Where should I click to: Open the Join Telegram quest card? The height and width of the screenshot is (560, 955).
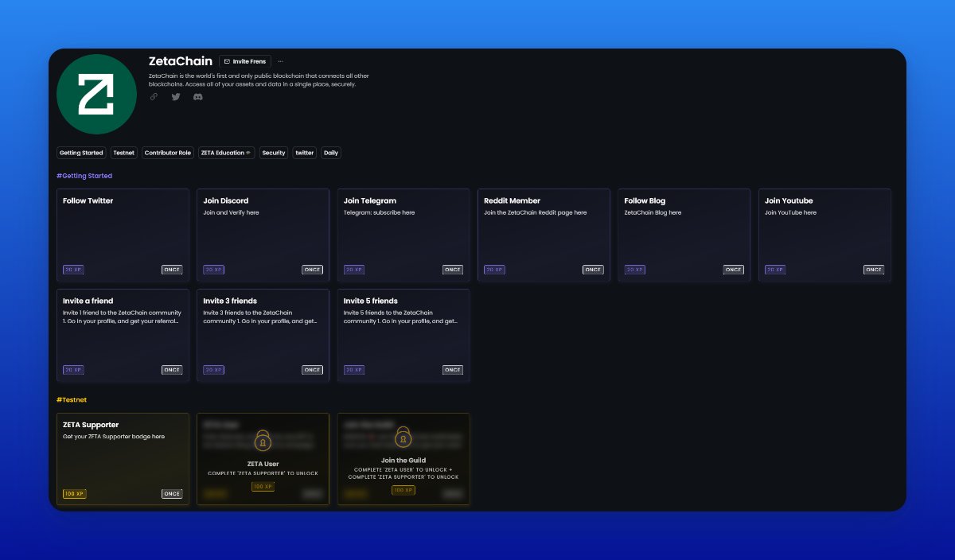[x=403, y=235]
